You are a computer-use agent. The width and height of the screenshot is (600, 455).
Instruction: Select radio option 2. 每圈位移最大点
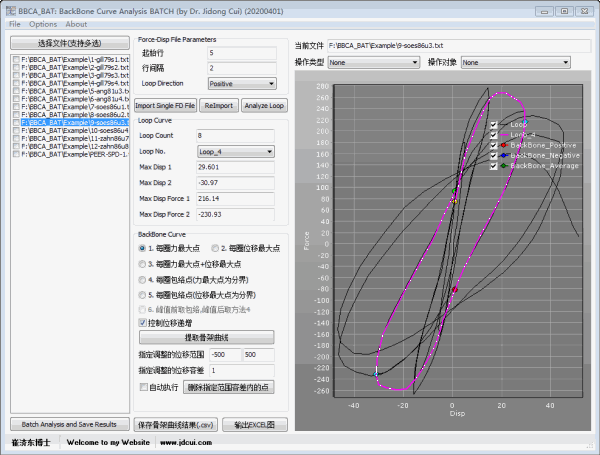(215, 248)
